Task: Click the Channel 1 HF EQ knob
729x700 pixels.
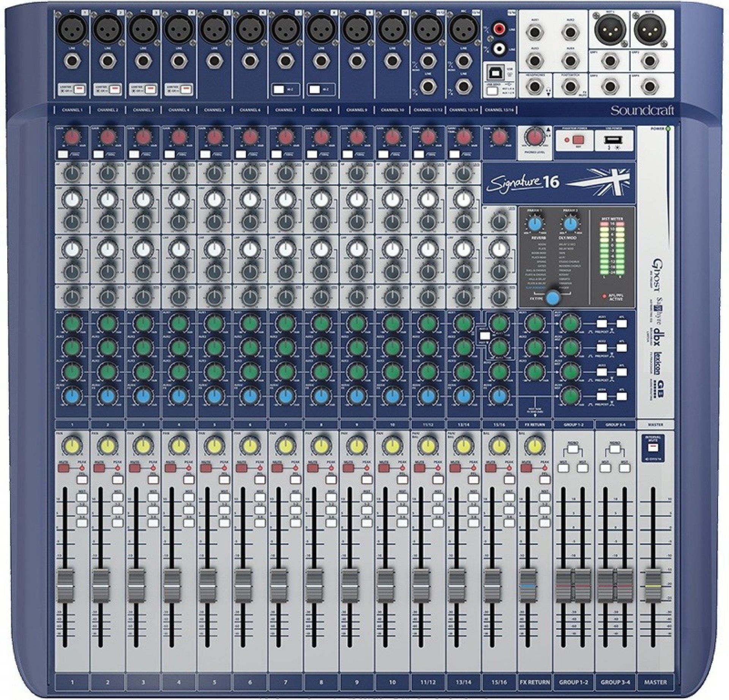Action: (x=73, y=174)
